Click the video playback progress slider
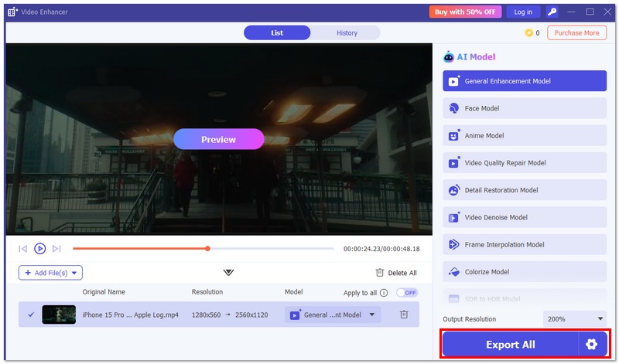 click(x=203, y=249)
